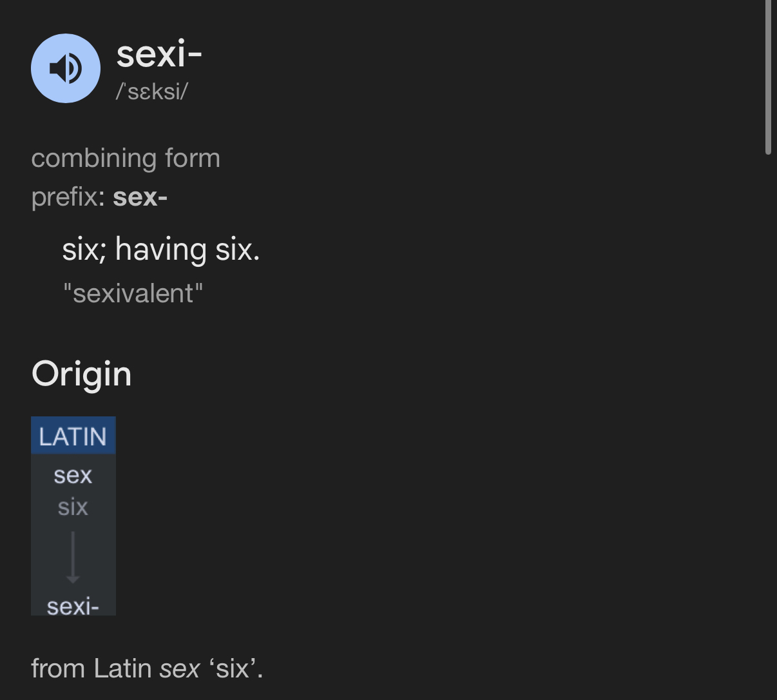Screen dimensions: 777x700
Task: Select the gray "six" gloss in the origin chart
Action: tap(73, 507)
